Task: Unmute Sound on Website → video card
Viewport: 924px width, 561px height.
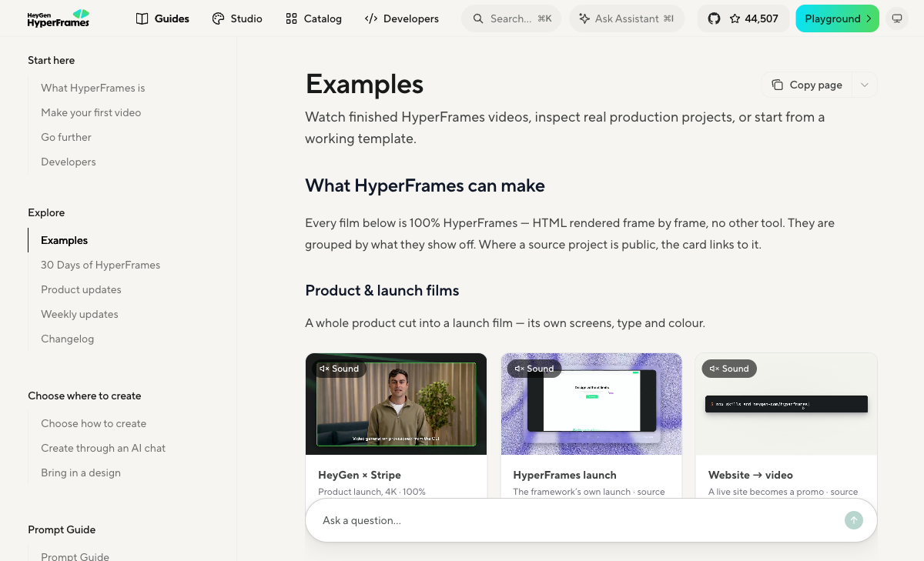Action: point(729,369)
